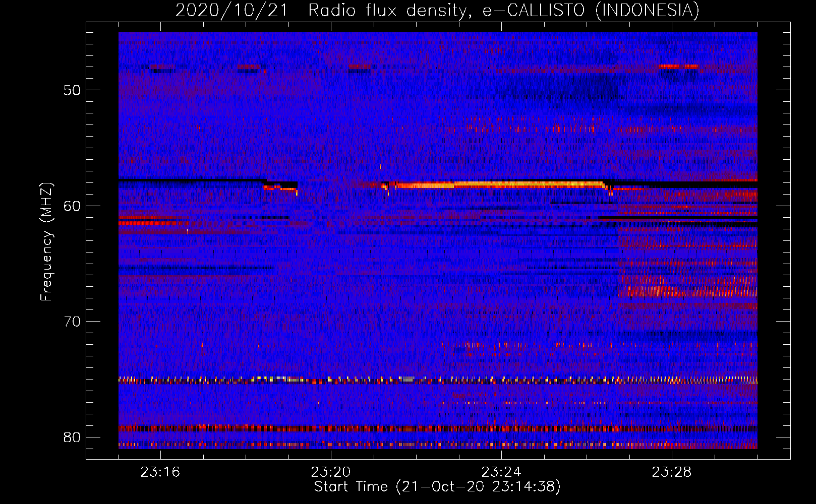816x504 pixels.
Task: Click the '23:28' time tick label
Action: click(x=672, y=472)
